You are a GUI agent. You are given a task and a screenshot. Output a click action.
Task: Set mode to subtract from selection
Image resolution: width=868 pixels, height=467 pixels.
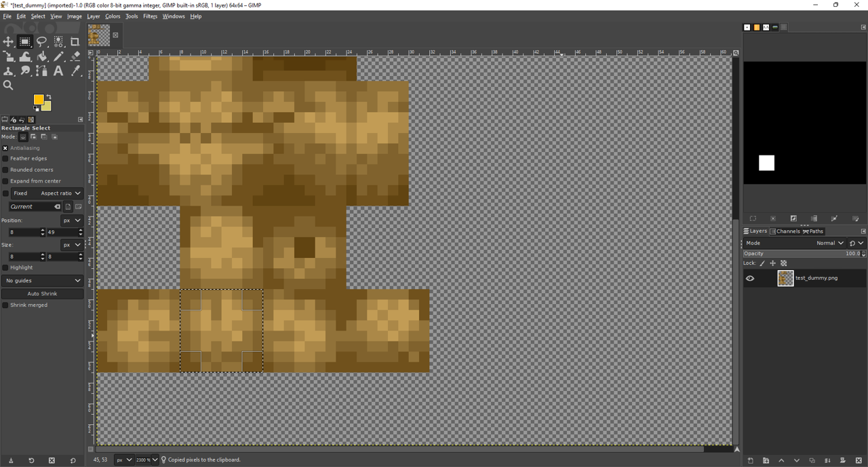coord(44,137)
